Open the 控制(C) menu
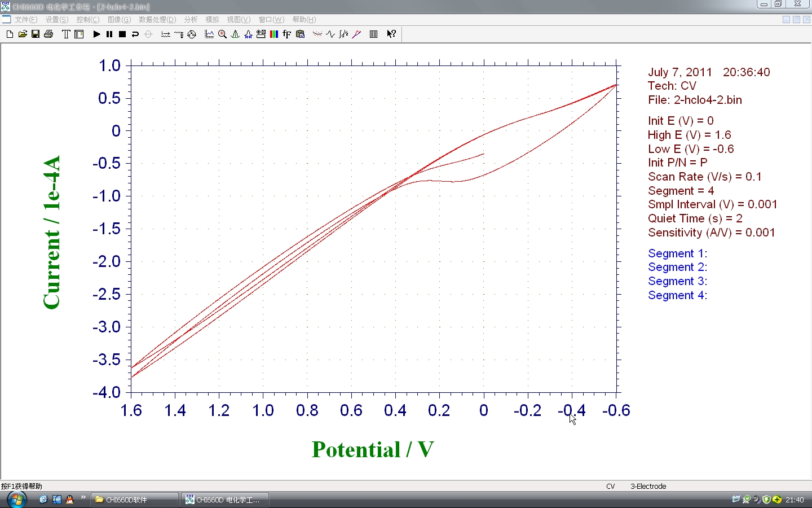812x508 pixels. coord(88,20)
